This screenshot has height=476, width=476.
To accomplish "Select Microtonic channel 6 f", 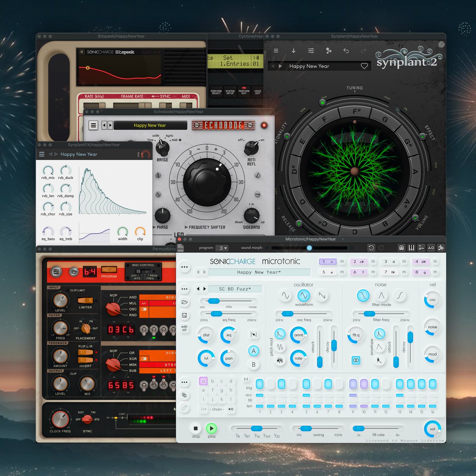I will tap(359, 272).
